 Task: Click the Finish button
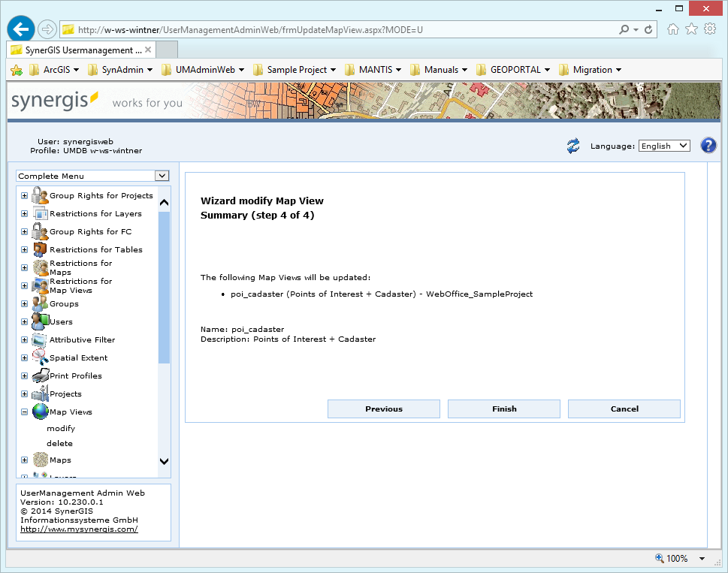(503, 409)
